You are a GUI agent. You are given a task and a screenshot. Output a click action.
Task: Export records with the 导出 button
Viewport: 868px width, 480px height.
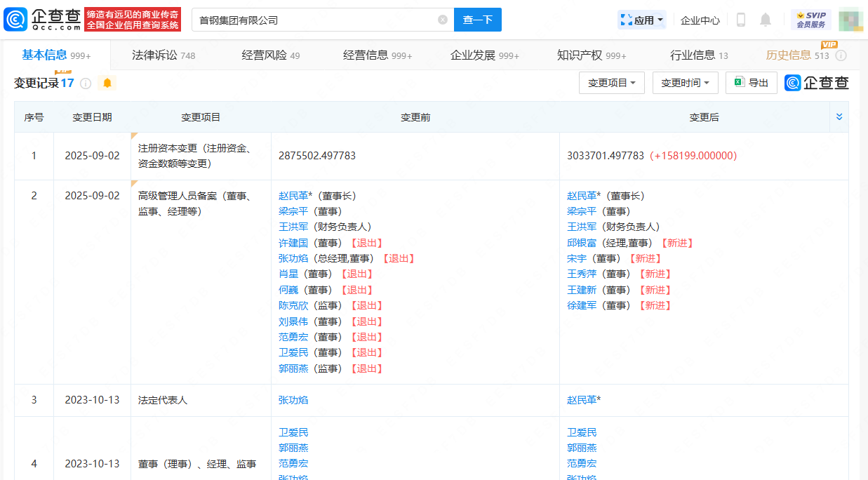pyautogui.click(x=751, y=83)
